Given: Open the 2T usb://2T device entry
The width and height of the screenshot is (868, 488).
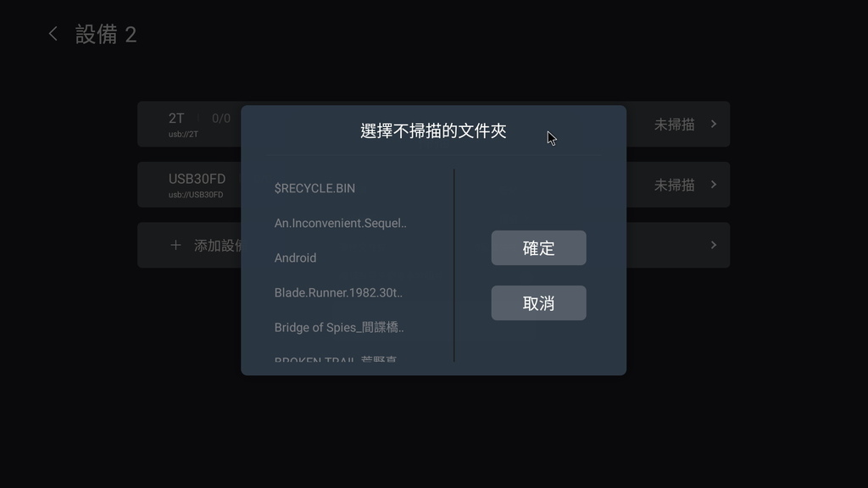Looking at the screenshot, I should pos(189,124).
